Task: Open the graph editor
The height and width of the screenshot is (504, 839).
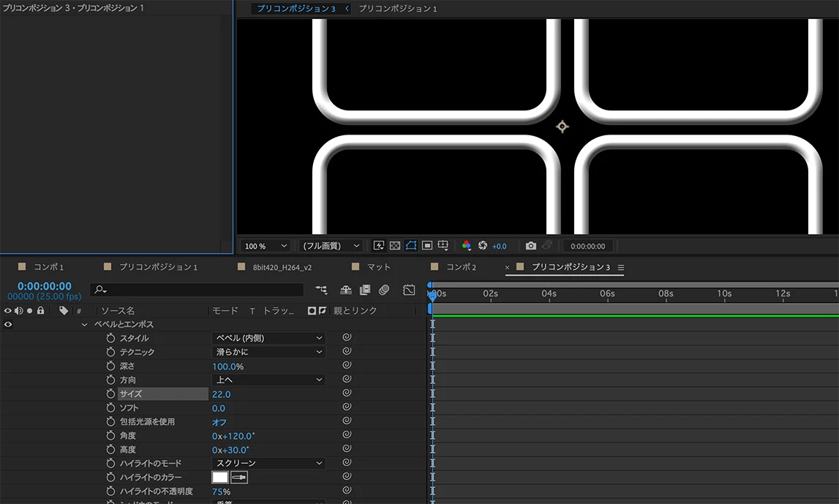Action: point(409,290)
